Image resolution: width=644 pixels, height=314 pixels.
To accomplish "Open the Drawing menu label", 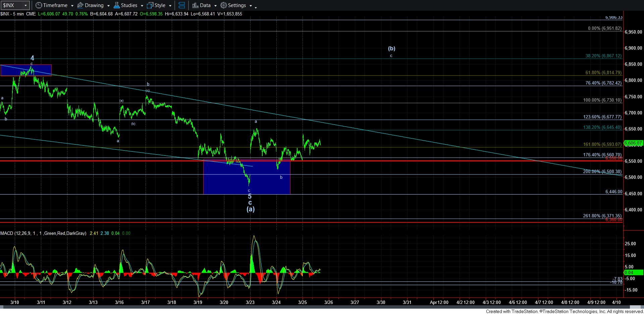I will point(94,5).
